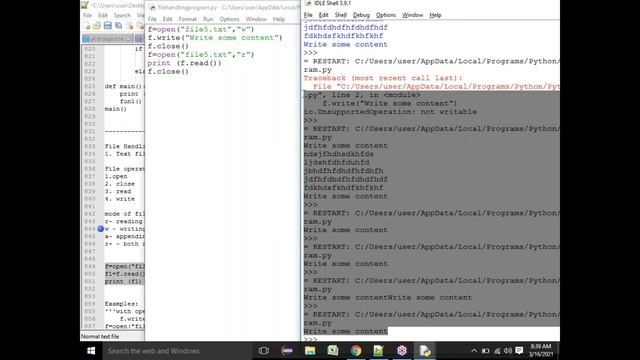Click 'Examples:' line in Notepad++
This screenshot has width=640, height=360.
pyautogui.click(x=121, y=304)
